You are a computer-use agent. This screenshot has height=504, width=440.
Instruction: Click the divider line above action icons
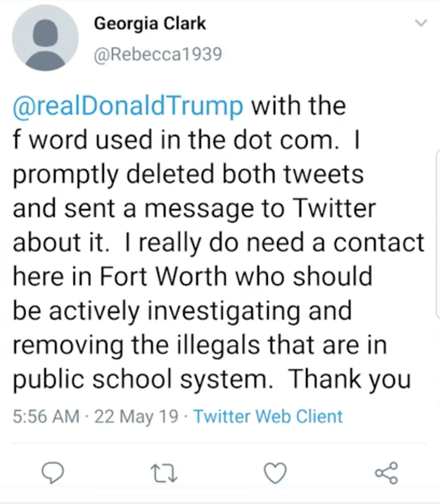(x=220, y=443)
